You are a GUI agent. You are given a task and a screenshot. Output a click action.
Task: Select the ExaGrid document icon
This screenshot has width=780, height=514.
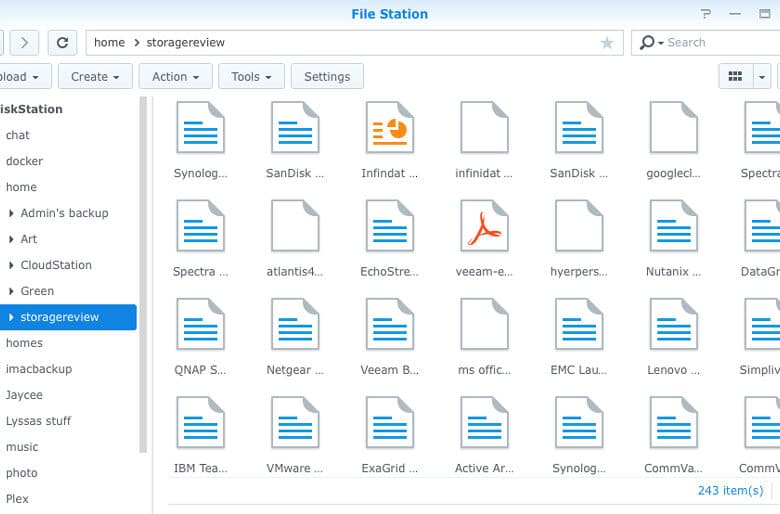(390, 422)
